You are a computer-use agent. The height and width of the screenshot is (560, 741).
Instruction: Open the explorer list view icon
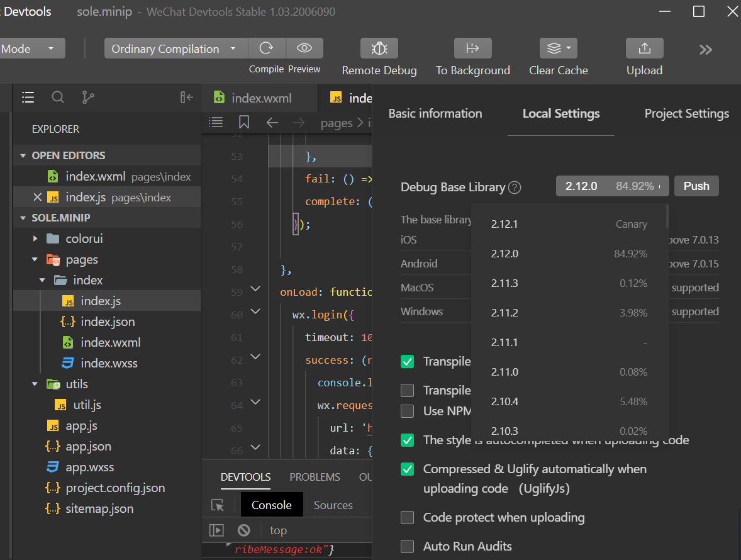pos(28,98)
